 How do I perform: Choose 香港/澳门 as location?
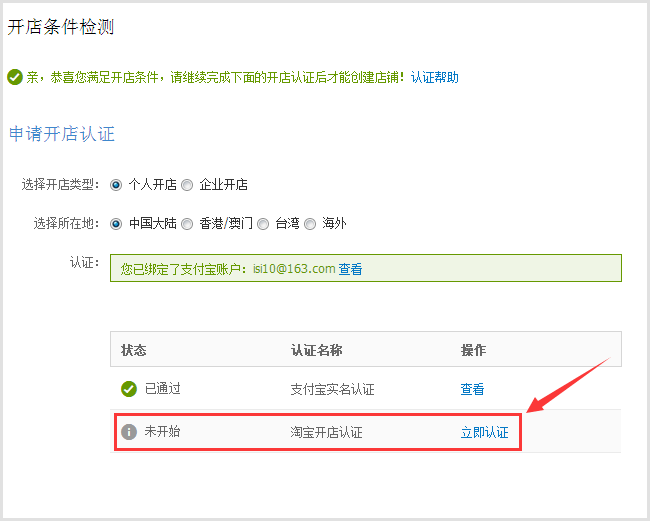click(x=187, y=224)
